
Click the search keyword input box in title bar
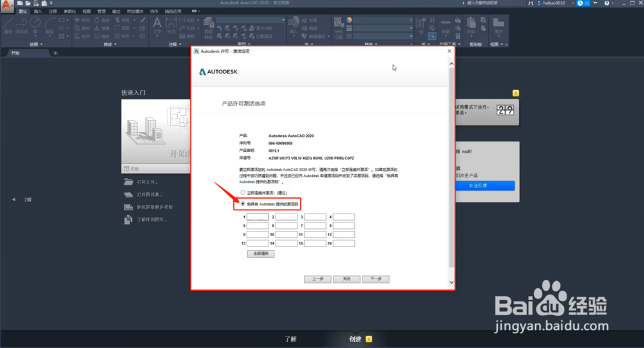[x=495, y=3]
